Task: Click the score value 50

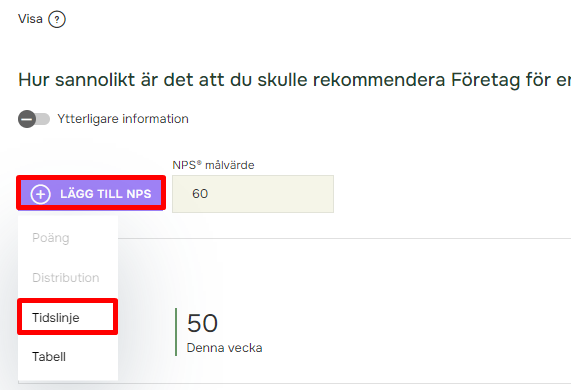Action: (202, 323)
